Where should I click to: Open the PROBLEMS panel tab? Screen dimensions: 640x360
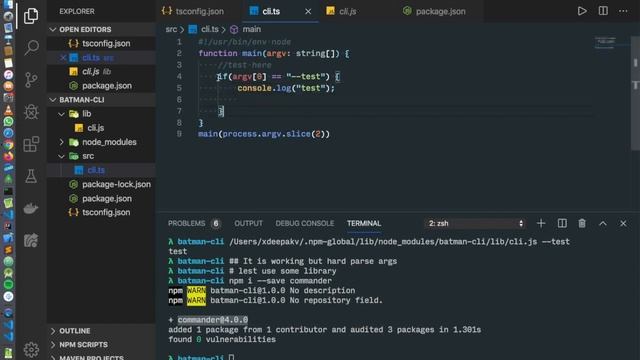(x=194, y=223)
